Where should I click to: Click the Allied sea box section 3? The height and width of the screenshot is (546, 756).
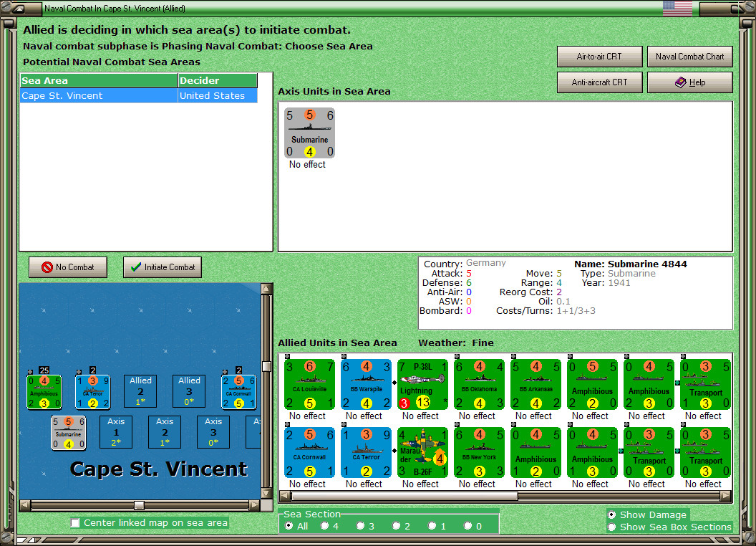point(189,391)
